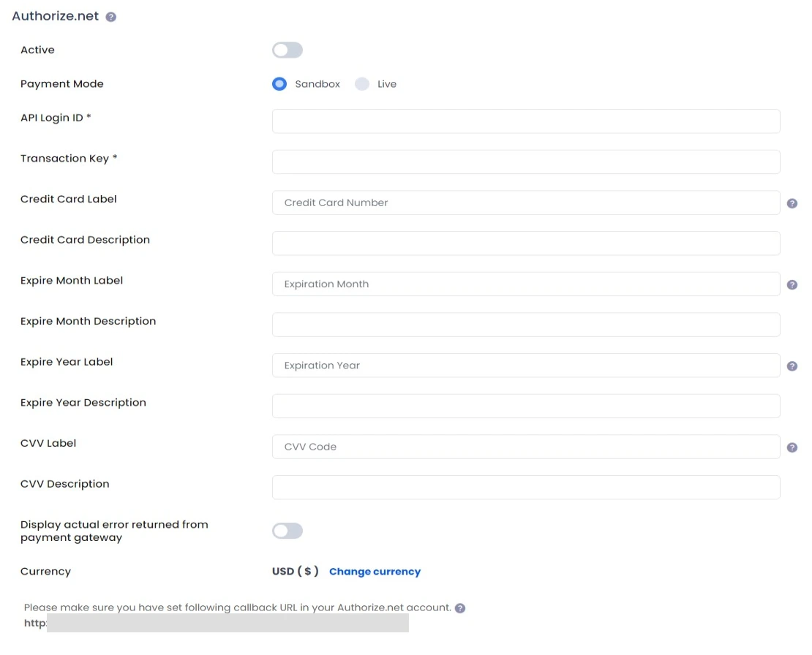The width and height of the screenshot is (812, 655).
Task: Click the CVV Label input
Action: click(x=526, y=447)
